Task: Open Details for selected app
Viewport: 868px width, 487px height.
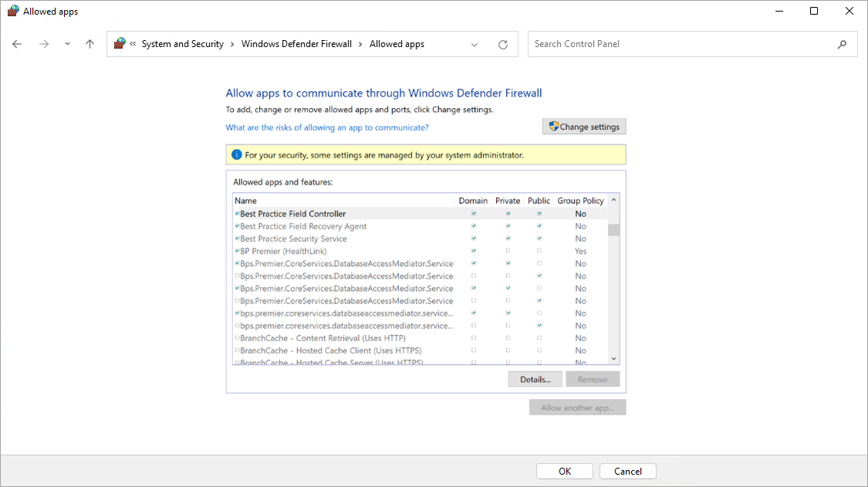Action: click(x=535, y=380)
